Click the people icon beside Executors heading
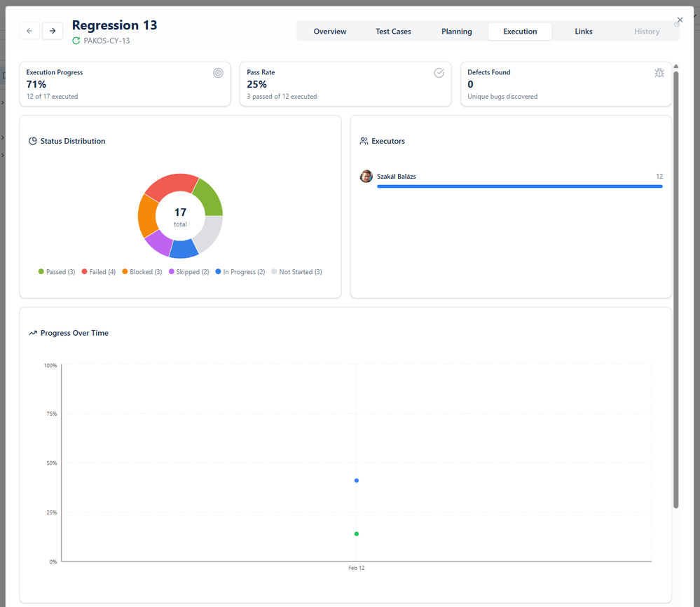 click(x=364, y=141)
